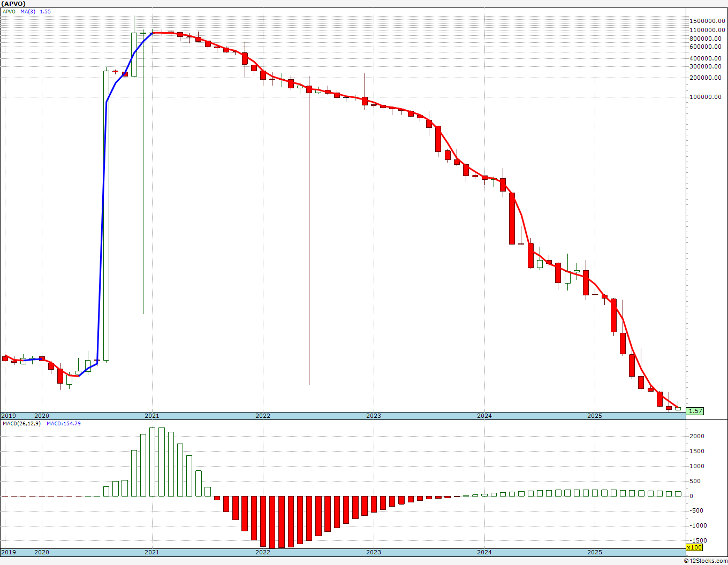The height and width of the screenshot is (565, 728).
Task: Click the 1000 label on the MACD axis
Action: (696, 466)
